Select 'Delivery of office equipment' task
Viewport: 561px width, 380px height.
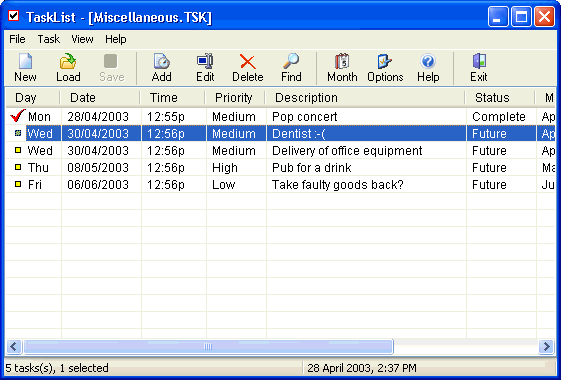(347, 151)
